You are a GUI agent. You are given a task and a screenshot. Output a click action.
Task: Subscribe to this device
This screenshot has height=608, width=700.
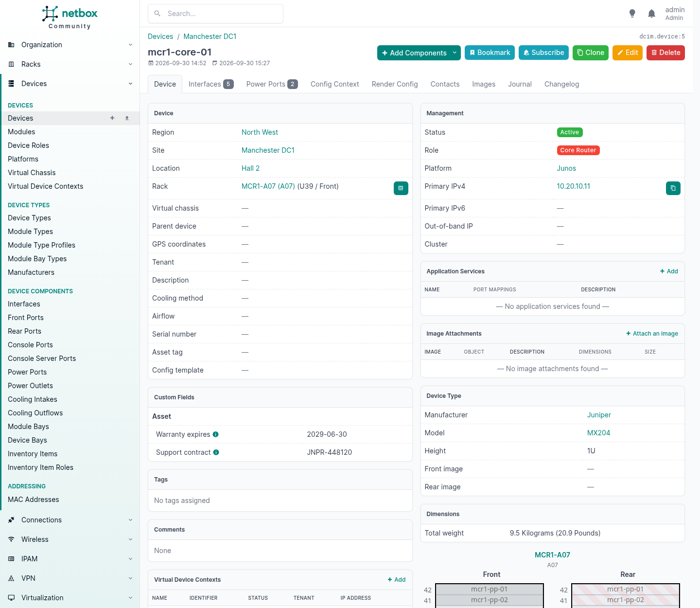point(543,53)
